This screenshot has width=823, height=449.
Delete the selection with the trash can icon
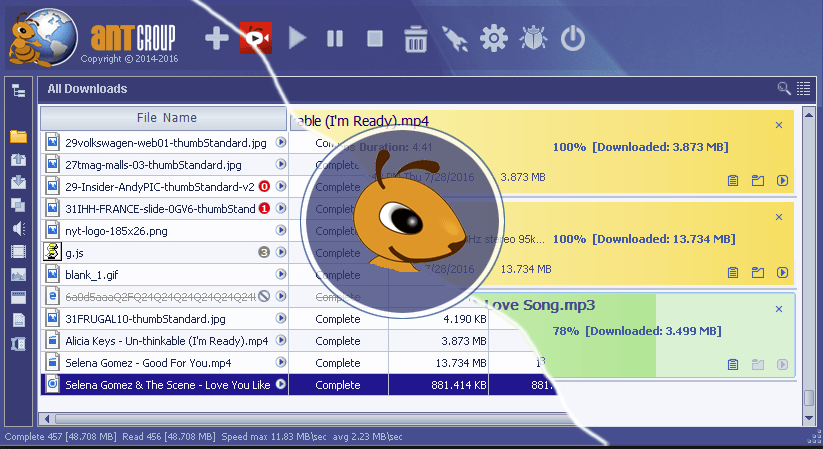point(415,39)
